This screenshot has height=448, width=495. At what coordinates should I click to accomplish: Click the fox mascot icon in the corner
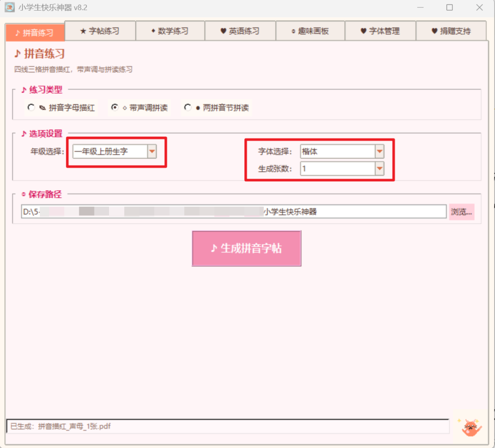click(x=471, y=427)
